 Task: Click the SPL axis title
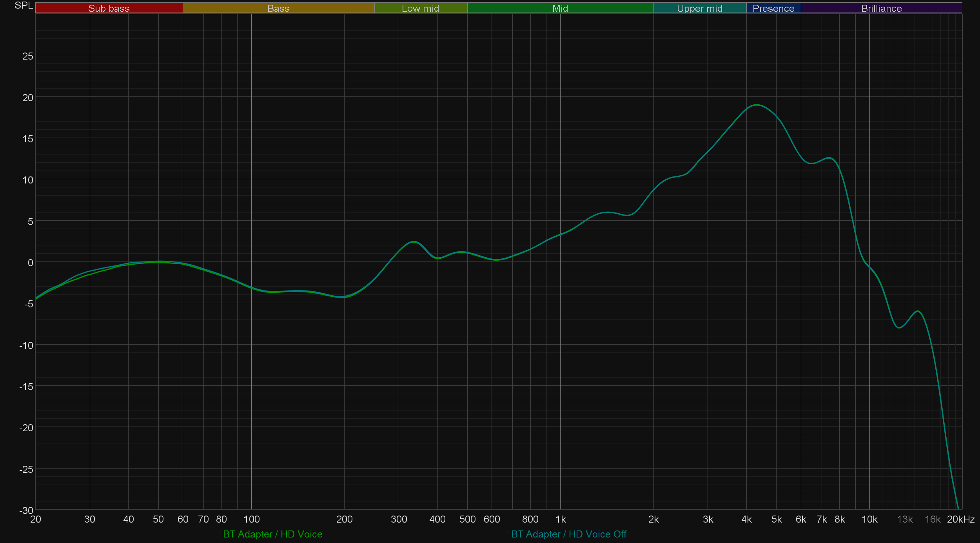pos(24,5)
